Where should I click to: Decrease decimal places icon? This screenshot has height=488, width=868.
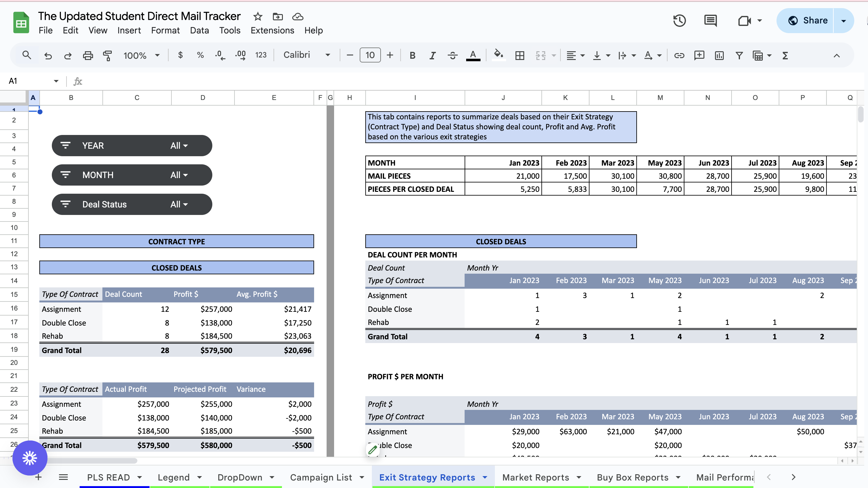pyautogui.click(x=220, y=55)
